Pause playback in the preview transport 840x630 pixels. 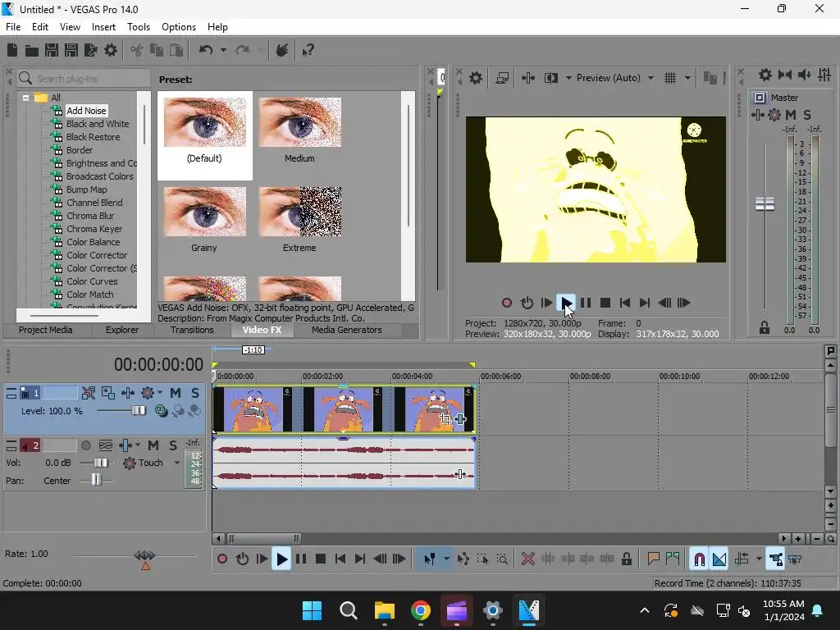(x=586, y=304)
